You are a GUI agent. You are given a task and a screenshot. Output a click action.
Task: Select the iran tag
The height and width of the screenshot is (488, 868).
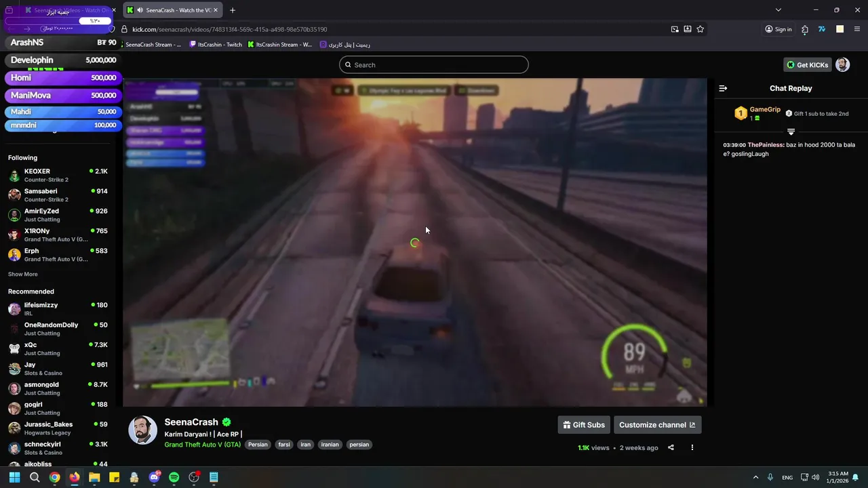coord(306,445)
